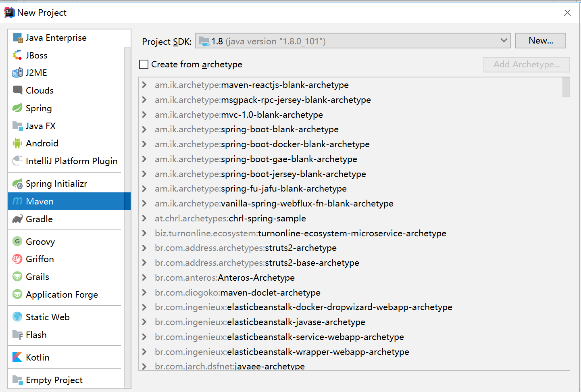Image resolution: width=581 pixels, height=392 pixels.
Task: Click the Gradle elephant icon
Action: click(x=18, y=219)
